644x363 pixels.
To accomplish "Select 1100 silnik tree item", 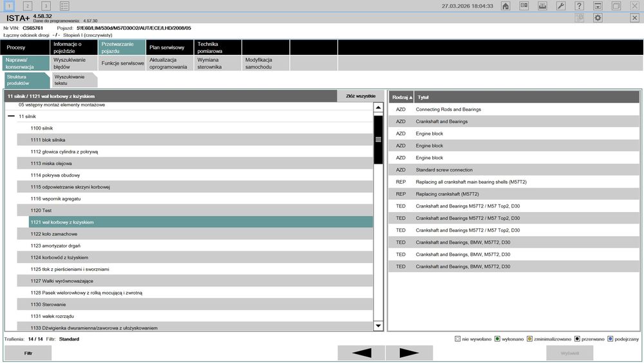I will click(194, 128).
